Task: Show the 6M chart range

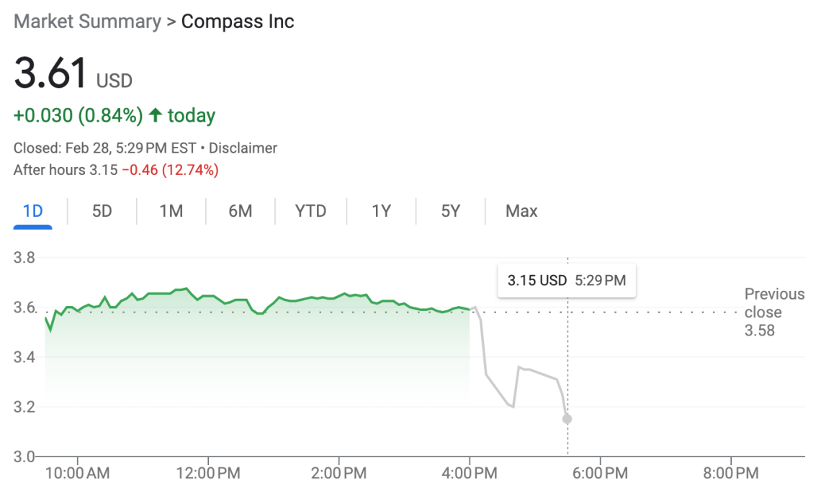Action: (241, 211)
